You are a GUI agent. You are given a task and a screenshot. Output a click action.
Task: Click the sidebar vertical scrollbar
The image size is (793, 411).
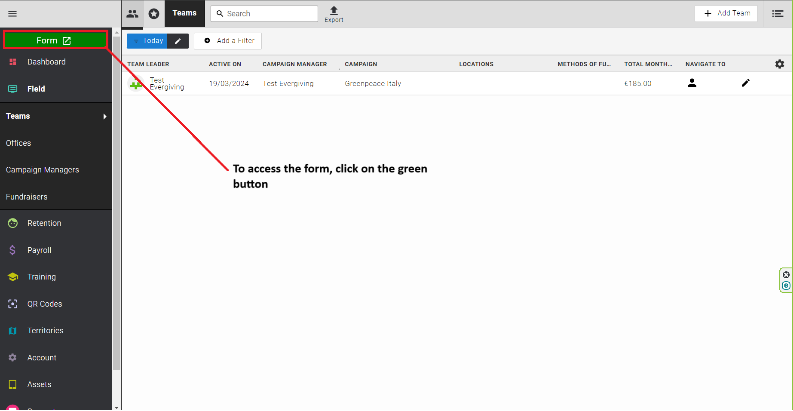click(116, 200)
